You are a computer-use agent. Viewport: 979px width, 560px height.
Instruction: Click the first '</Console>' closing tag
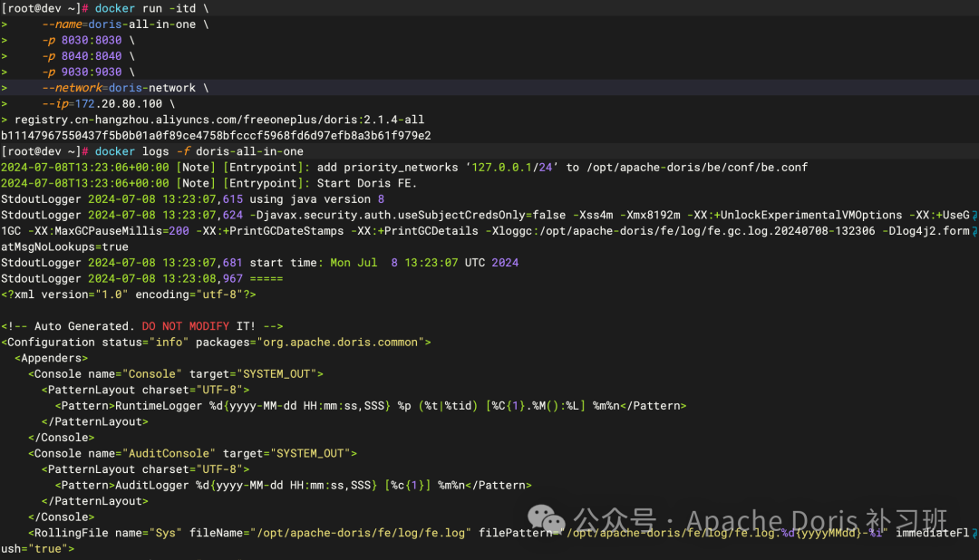pos(62,438)
